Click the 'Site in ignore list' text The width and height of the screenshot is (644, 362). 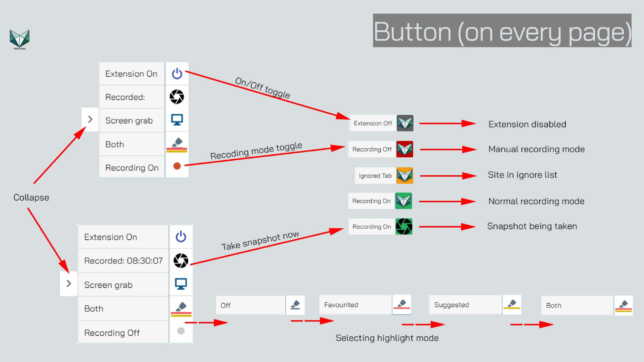[x=522, y=175]
